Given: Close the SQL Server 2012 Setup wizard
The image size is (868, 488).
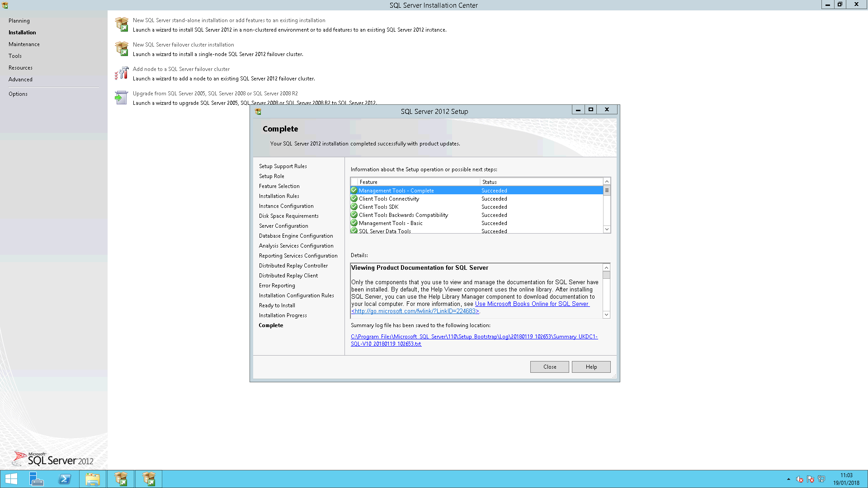Looking at the screenshot, I should pos(549,367).
